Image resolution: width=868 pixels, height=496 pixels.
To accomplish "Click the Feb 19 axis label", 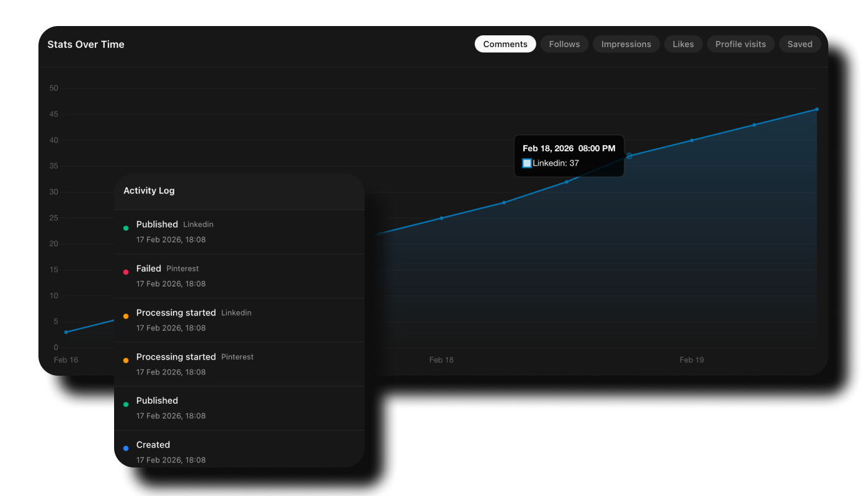I will click(x=691, y=360).
